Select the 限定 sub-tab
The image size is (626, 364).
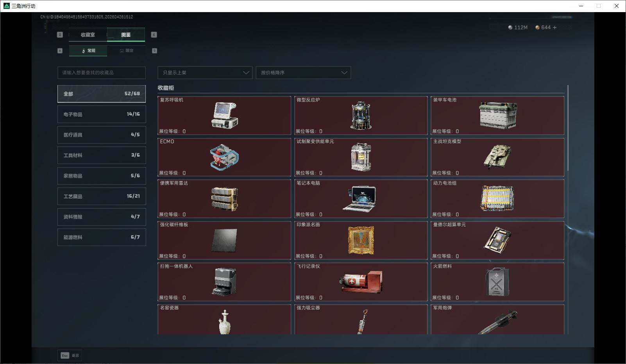pyautogui.click(x=126, y=51)
